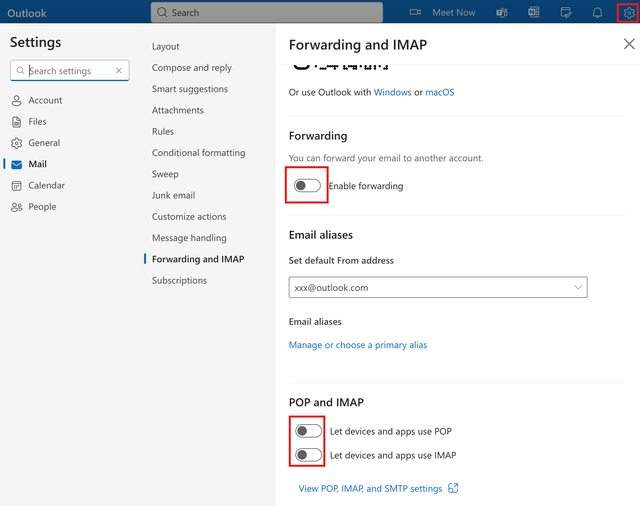Open the Rules mail settings page

coord(163,131)
